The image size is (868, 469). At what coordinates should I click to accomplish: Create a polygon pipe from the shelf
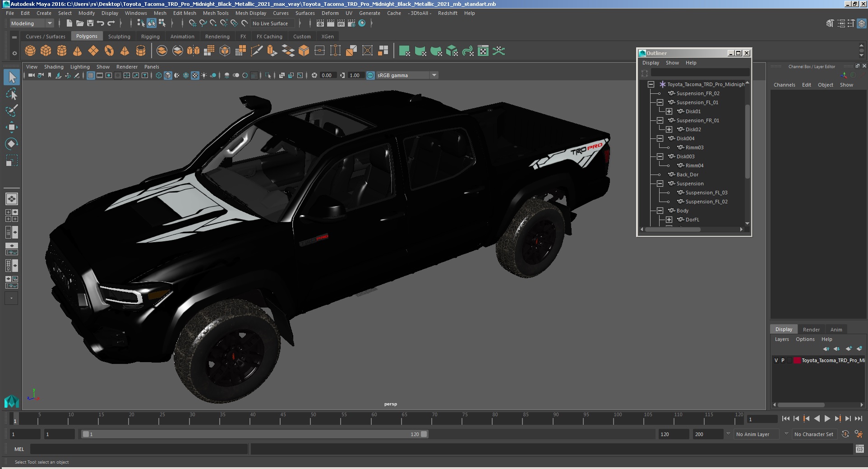point(141,51)
